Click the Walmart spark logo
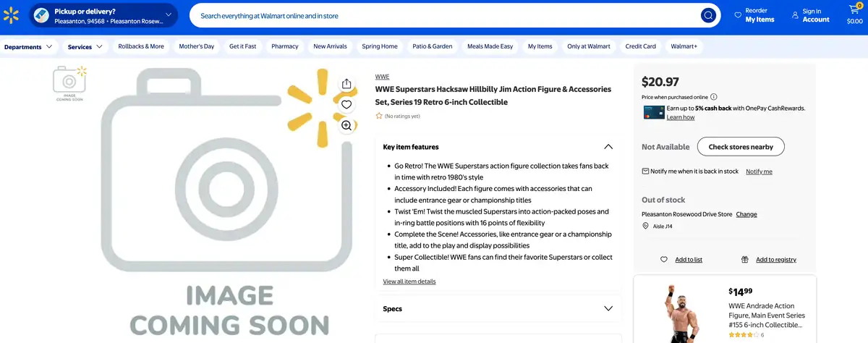868x343 pixels. click(x=11, y=15)
